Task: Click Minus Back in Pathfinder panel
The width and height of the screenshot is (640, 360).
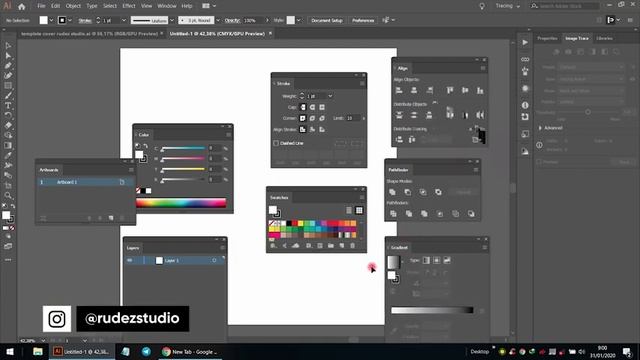Action: (471, 213)
